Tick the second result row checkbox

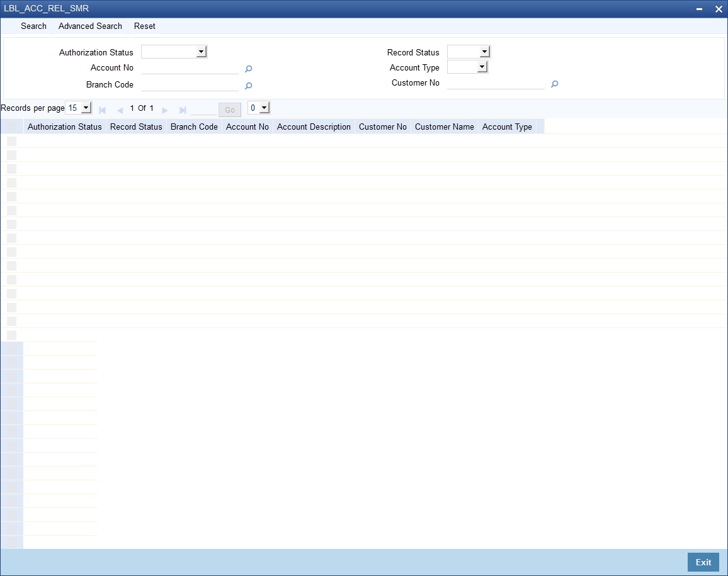11,155
